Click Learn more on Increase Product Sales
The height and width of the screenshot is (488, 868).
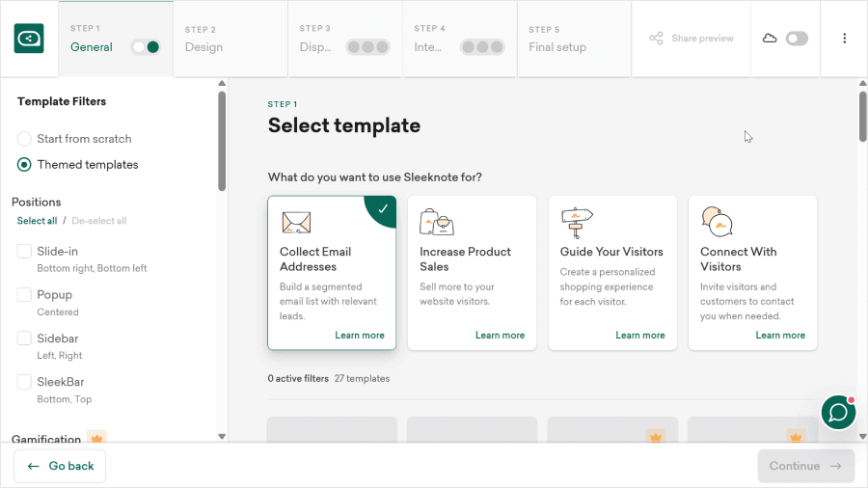click(500, 336)
